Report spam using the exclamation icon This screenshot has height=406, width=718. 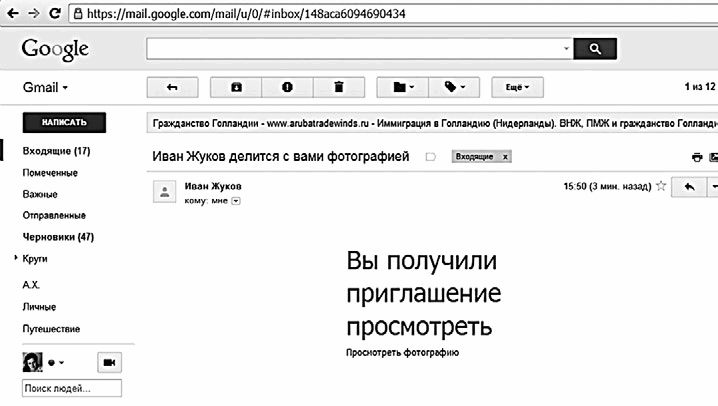coord(288,87)
